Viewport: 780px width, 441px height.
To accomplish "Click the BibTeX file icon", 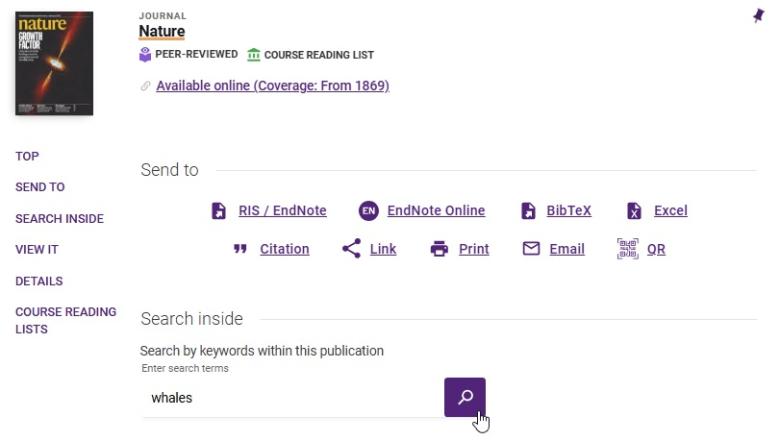I will coord(528,211).
